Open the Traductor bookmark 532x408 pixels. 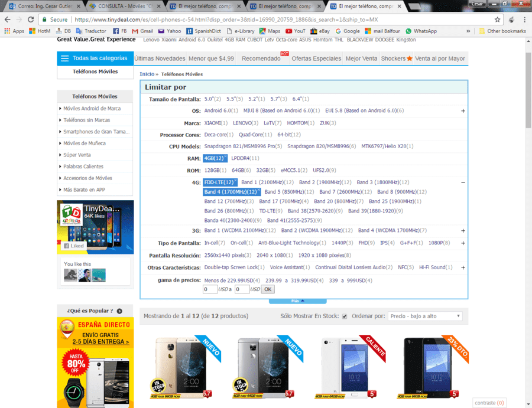click(x=91, y=31)
